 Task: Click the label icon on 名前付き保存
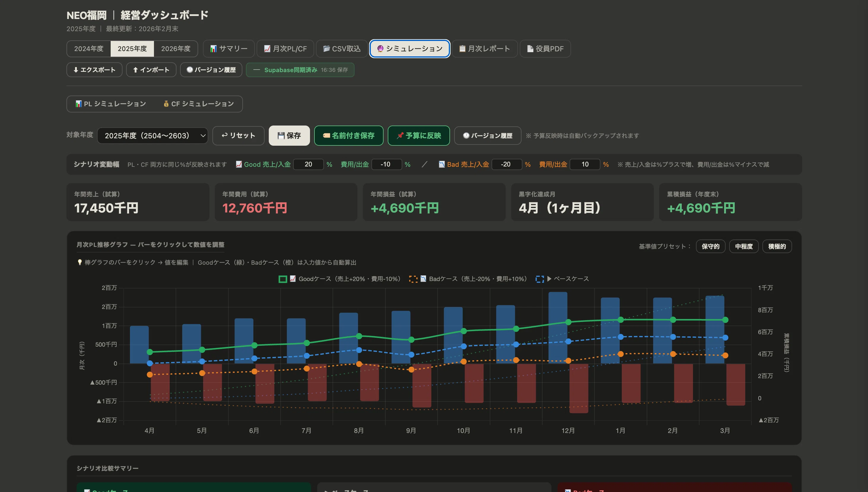tap(326, 136)
